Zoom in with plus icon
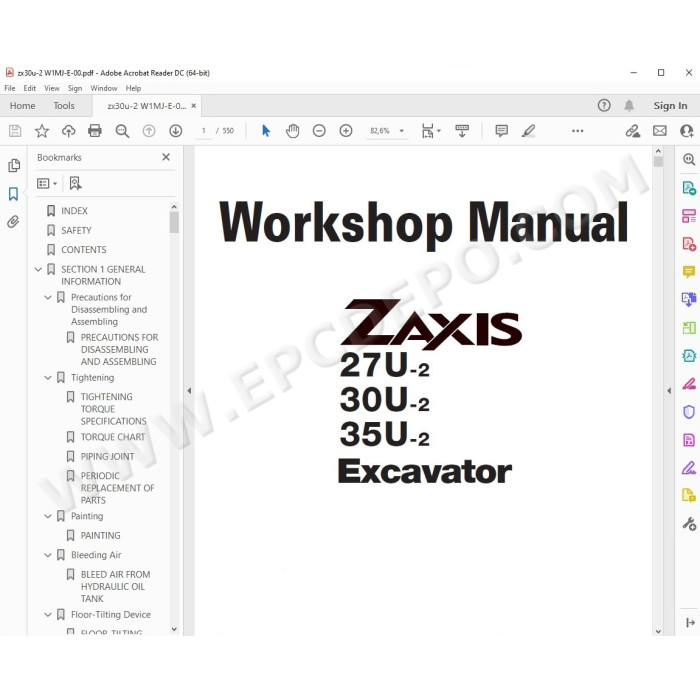The image size is (700, 700). tap(346, 131)
